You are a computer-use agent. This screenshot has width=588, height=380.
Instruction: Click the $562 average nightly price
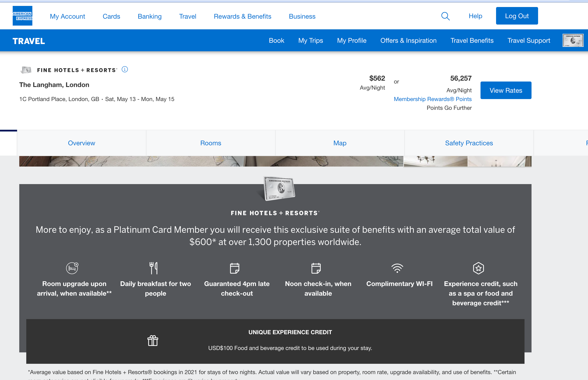[x=377, y=78]
